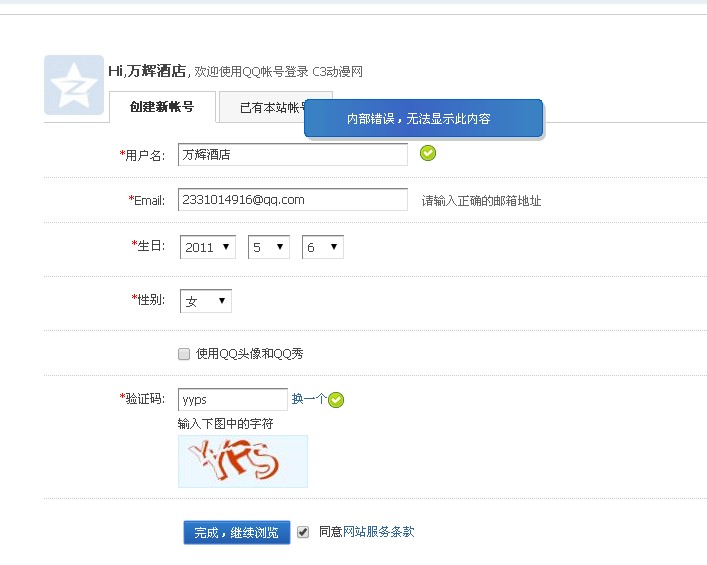Open the 网站服务条款 link

(x=378, y=532)
